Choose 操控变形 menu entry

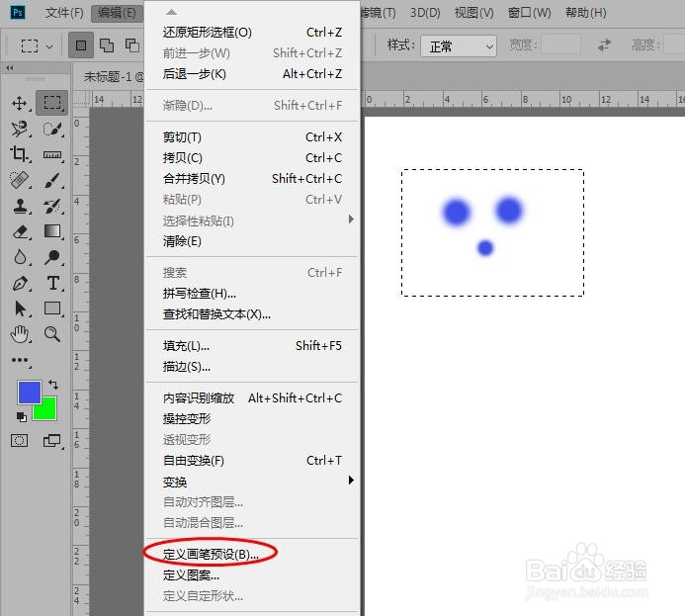point(252,419)
